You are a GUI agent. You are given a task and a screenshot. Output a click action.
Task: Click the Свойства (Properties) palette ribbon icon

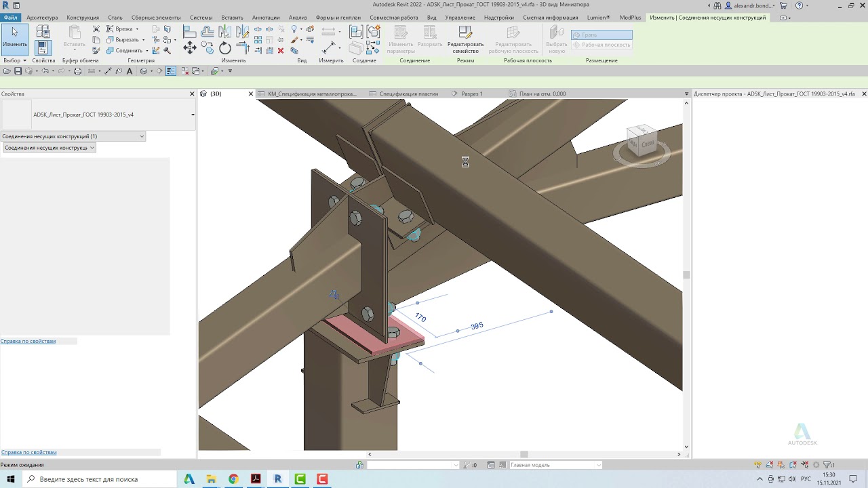point(43,48)
